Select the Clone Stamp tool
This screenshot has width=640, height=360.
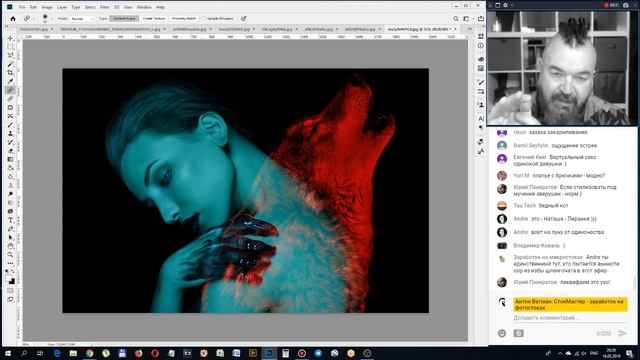tap(11, 133)
